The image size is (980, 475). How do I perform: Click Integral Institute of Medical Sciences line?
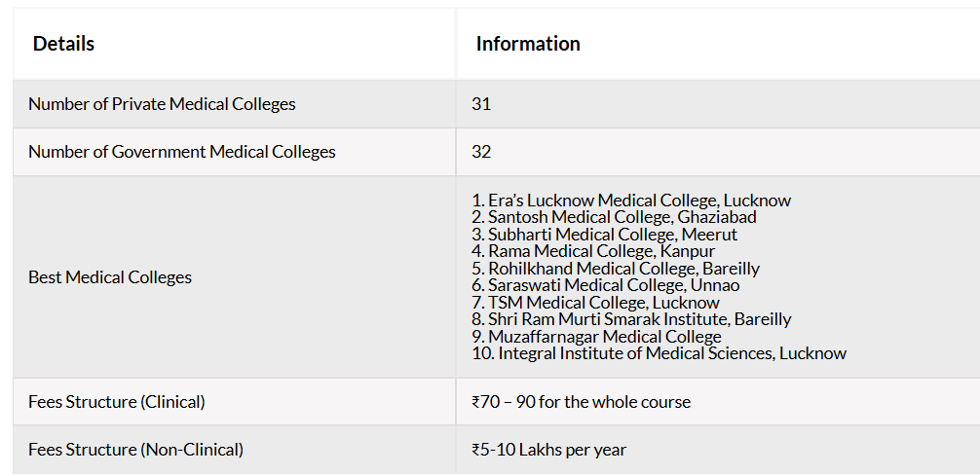(660, 353)
